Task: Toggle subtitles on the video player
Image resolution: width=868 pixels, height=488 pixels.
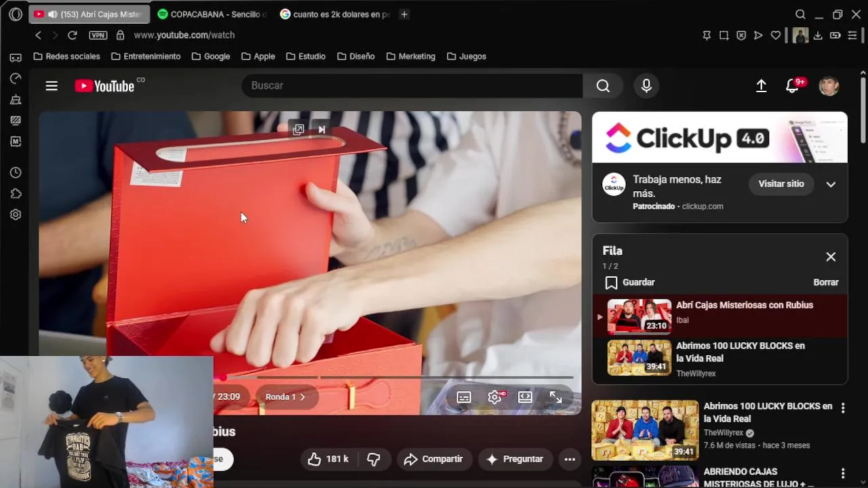Action: [464, 397]
